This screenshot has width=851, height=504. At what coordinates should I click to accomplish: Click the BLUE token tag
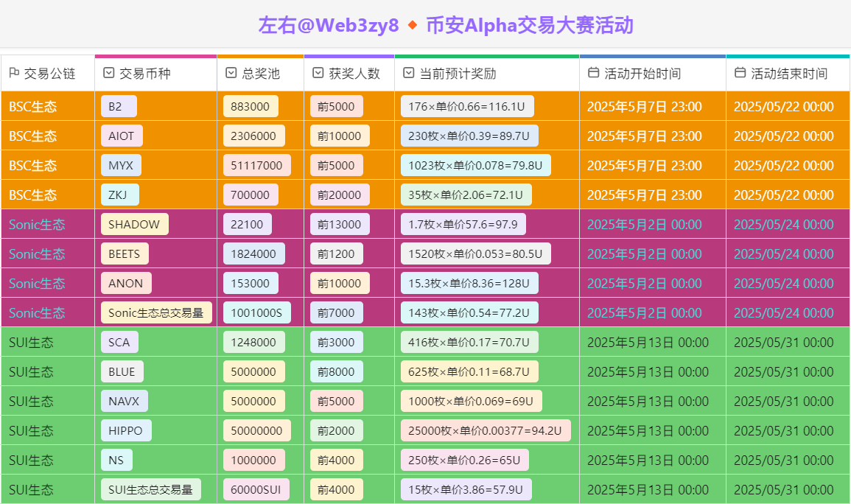pyautogui.click(x=122, y=371)
